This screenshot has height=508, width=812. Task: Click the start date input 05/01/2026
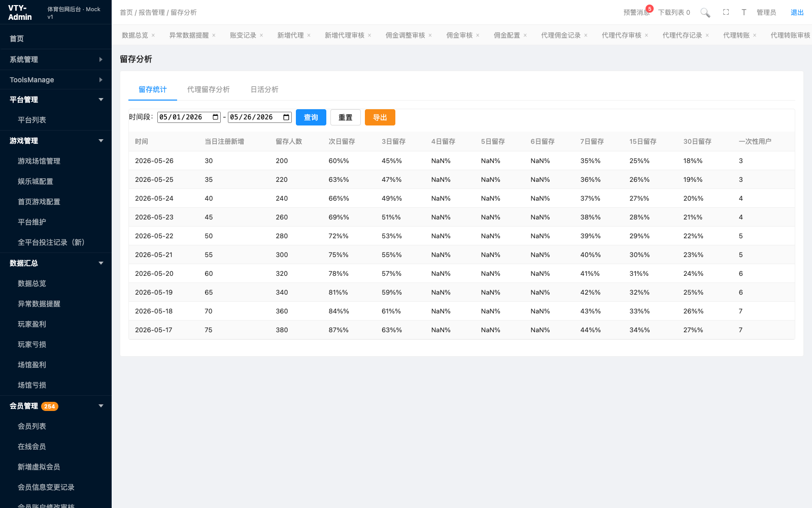(x=189, y=117)
